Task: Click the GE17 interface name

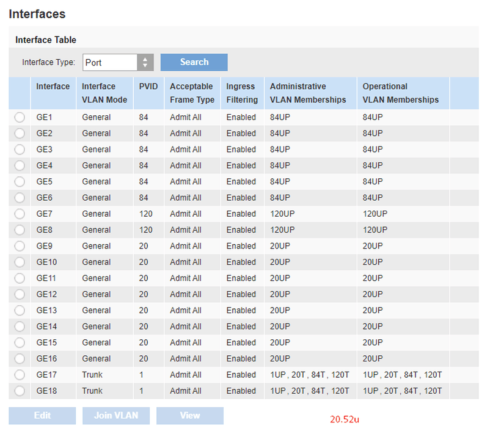Action: coord(46,375)
